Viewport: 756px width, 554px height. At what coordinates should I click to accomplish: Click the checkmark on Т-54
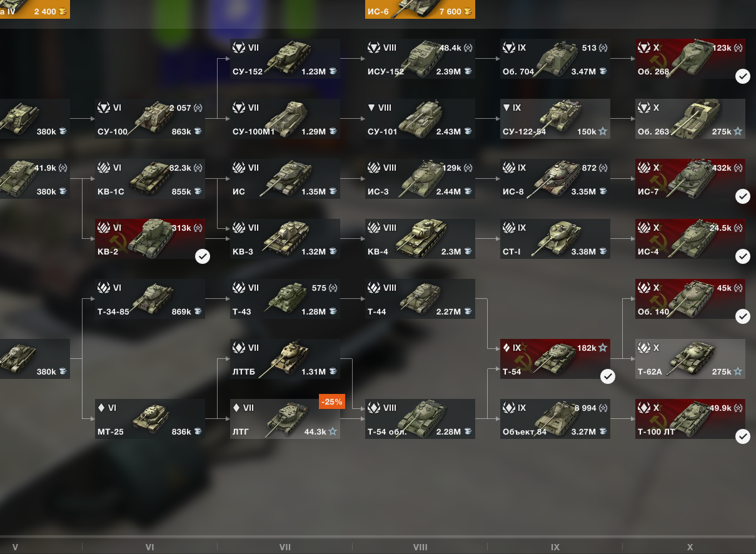607,376
